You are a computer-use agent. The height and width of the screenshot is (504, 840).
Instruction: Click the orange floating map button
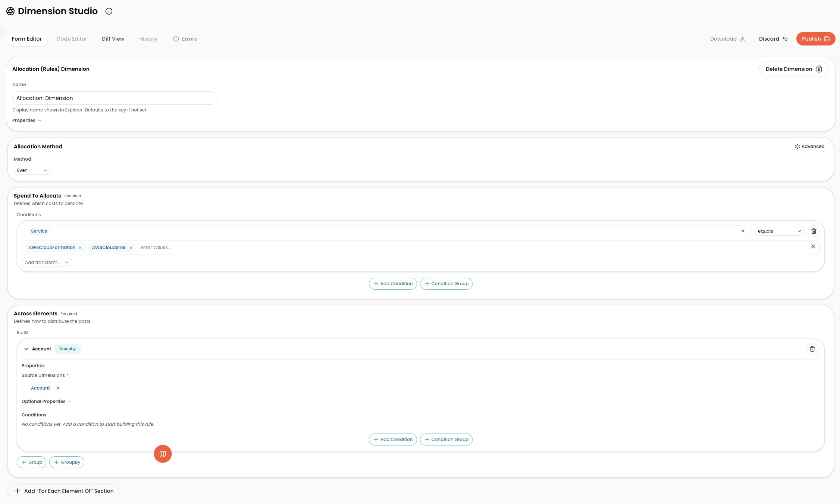point(163,454)
